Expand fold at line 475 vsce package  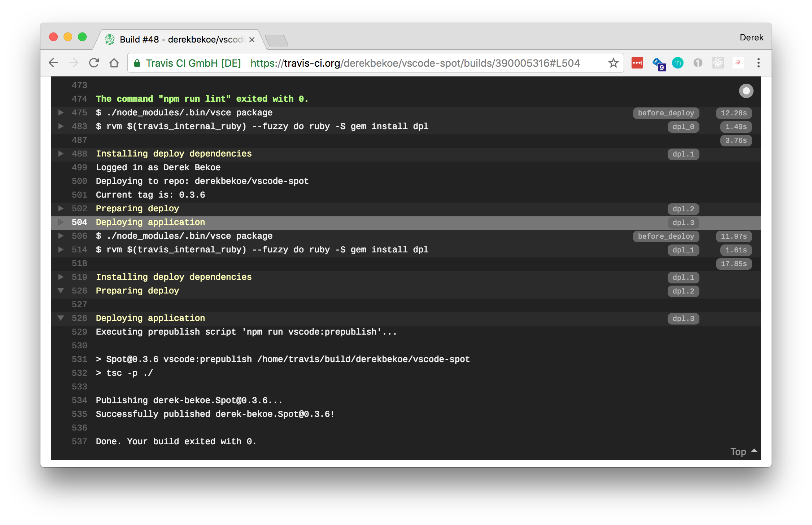point(61,112)
